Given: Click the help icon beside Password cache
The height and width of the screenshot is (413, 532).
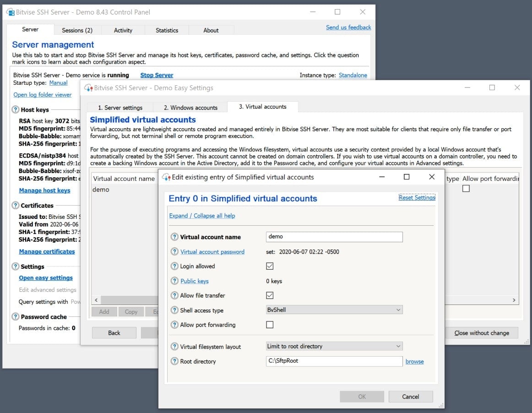Looking at the screenshot, I should click(16, 317).
